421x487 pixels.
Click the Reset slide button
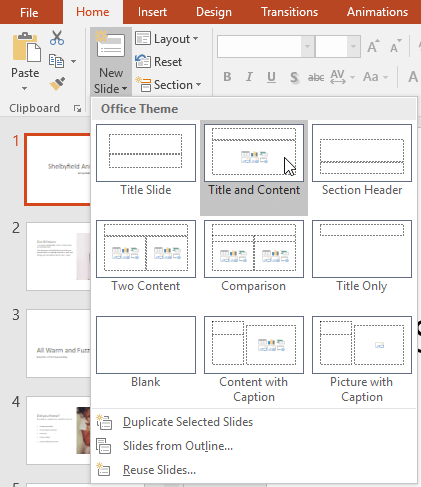pyautogui.click(x=159, y=62)
